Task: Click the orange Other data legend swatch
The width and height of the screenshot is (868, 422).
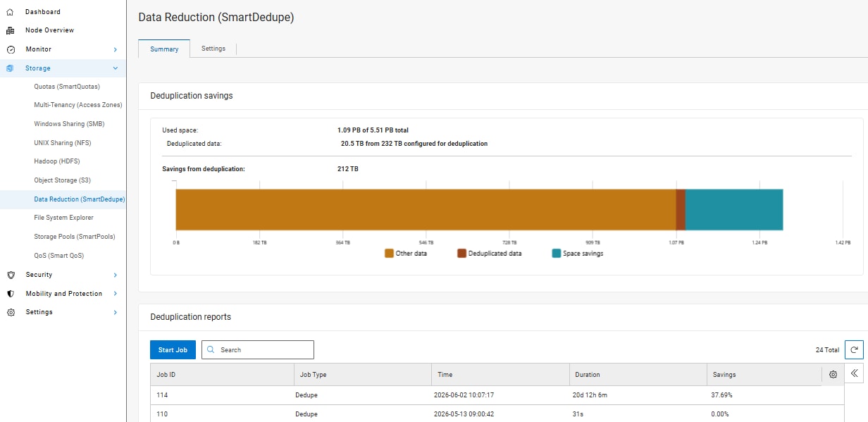Action: [x=389, y=253]
